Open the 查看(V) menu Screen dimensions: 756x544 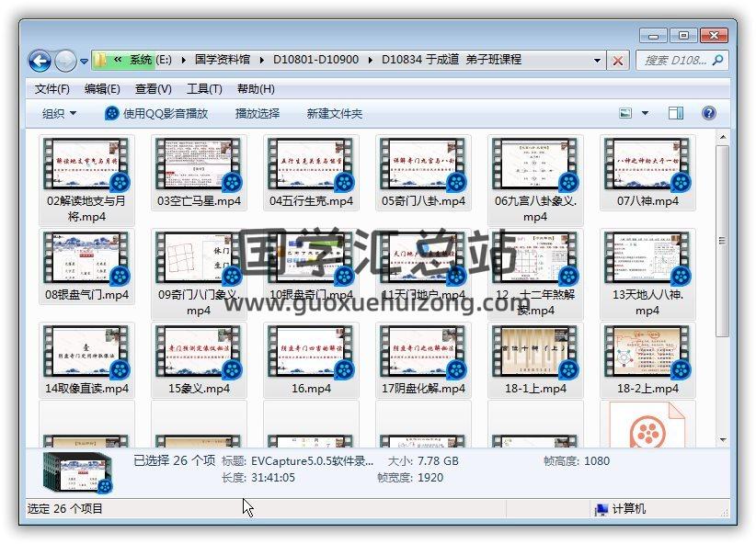154,89
